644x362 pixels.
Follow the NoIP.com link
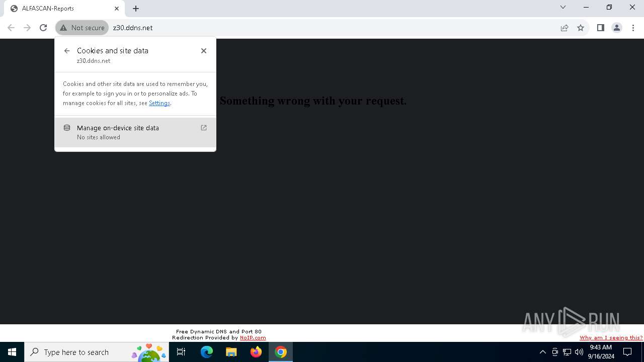click(253, 338)
